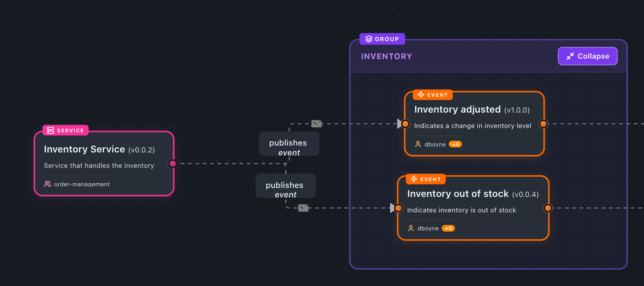Click envelope icon on lower dashed connection
Viewport: 644px width, 286px height.
tap(303, 208)
